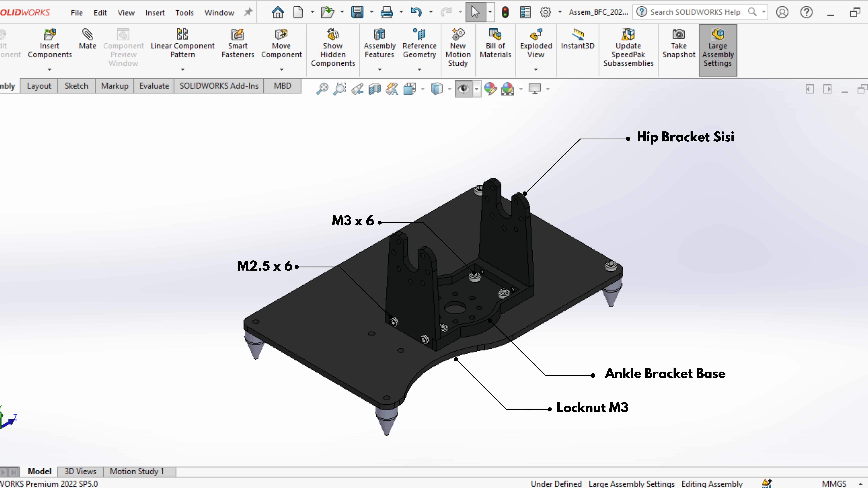Switch to the MBD tab
Viewport: 868px width, 488px height.
pos(282,86)
